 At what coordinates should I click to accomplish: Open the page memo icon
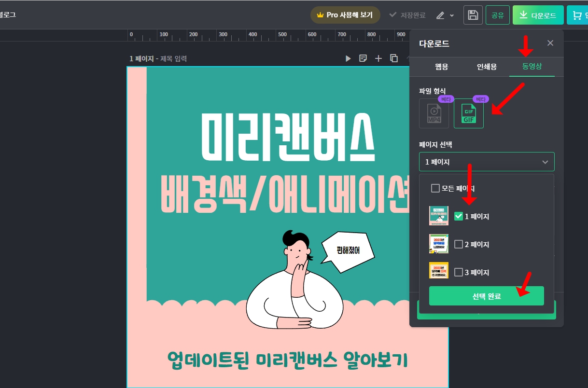[363, 58]
